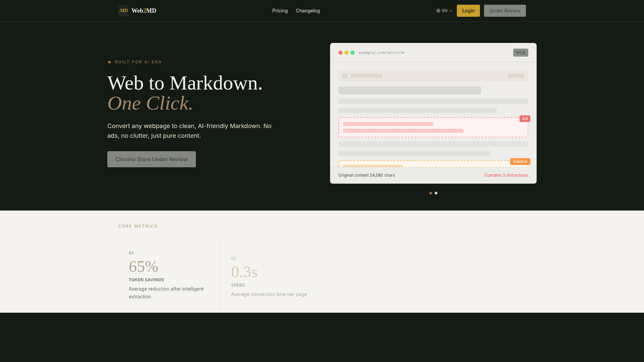Screen dimensions: 644x362
Task: Click the Chrome Store Under Review button
Action: 152,159
